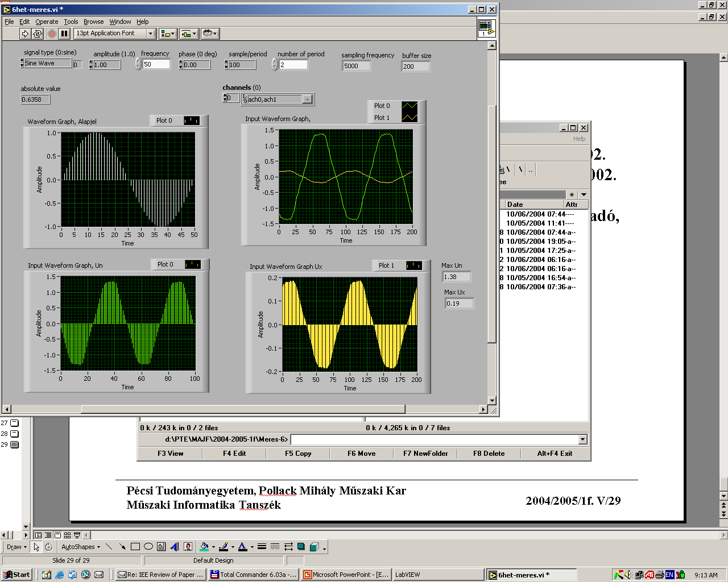Image resolution: width=728 pixels, height=582 pixels.
Task: Click Plot 0 legend of Un graph
Action: pos(193,264)
